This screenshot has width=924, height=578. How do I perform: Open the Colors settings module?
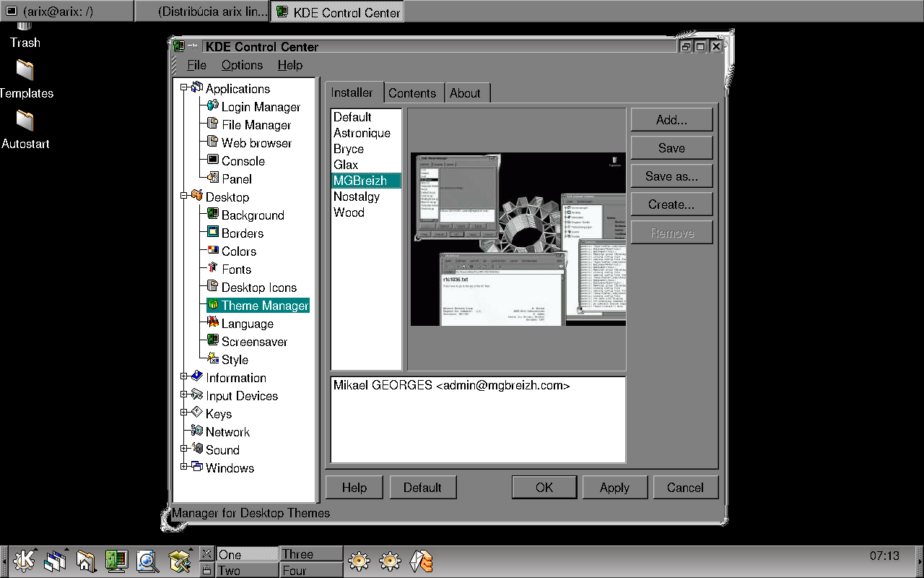tap(231, 251)
